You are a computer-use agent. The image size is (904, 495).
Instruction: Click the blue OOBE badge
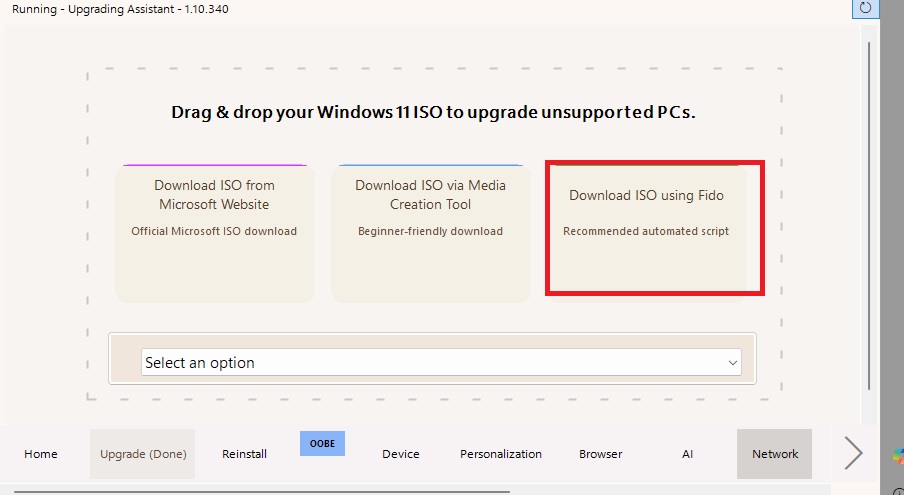coord(322,443)
